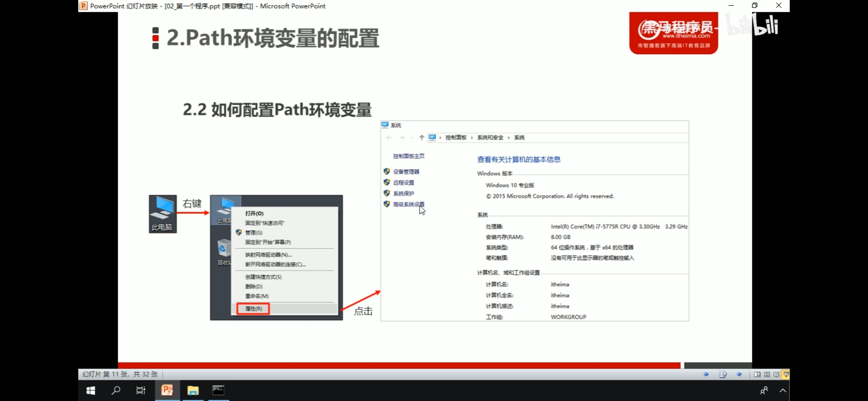Viewport: 868px width, 401px height.
Task: Open the command prompt taskbar icon
Action: (218, 390)
